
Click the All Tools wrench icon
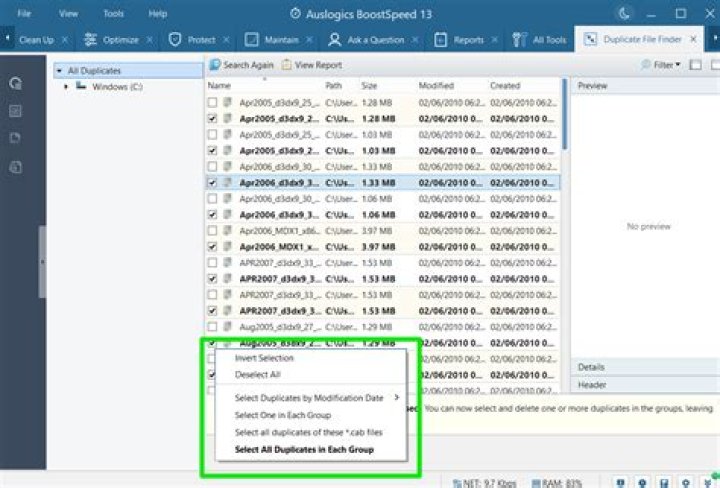519,40
